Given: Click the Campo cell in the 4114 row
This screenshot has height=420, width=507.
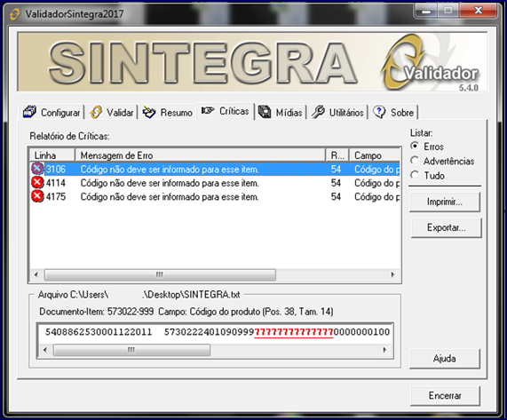Looking at the screenshot, I should [x=377, y=183].
